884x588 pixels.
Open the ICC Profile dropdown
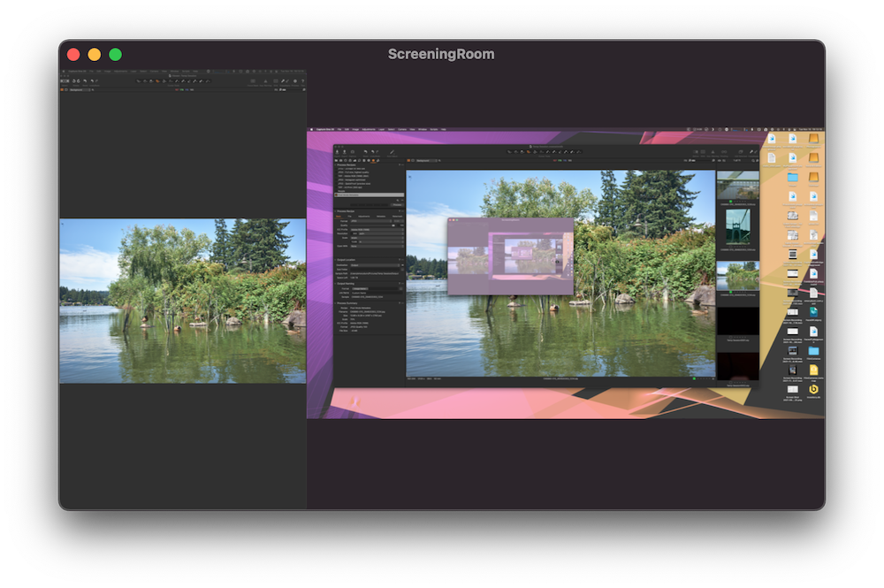[x=375, y=230]
